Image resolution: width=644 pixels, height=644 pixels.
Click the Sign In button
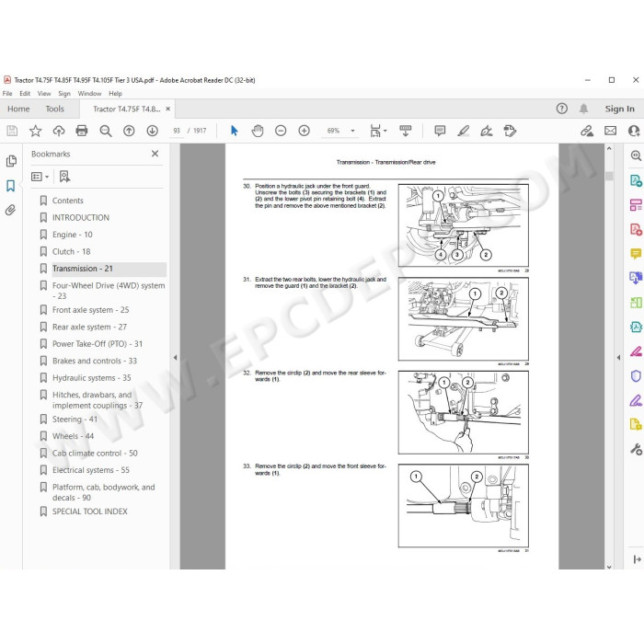(x=619, y=109)
